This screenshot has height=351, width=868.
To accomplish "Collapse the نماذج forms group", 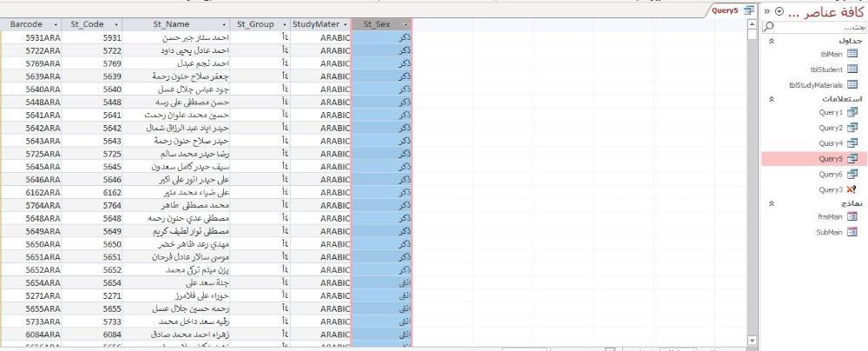I will click(x=772, y=203).
